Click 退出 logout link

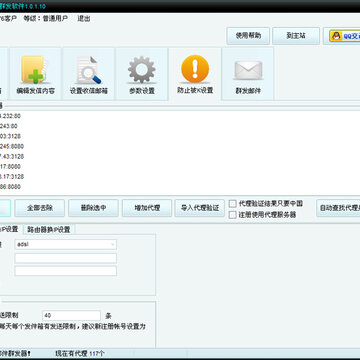[84, 19]
